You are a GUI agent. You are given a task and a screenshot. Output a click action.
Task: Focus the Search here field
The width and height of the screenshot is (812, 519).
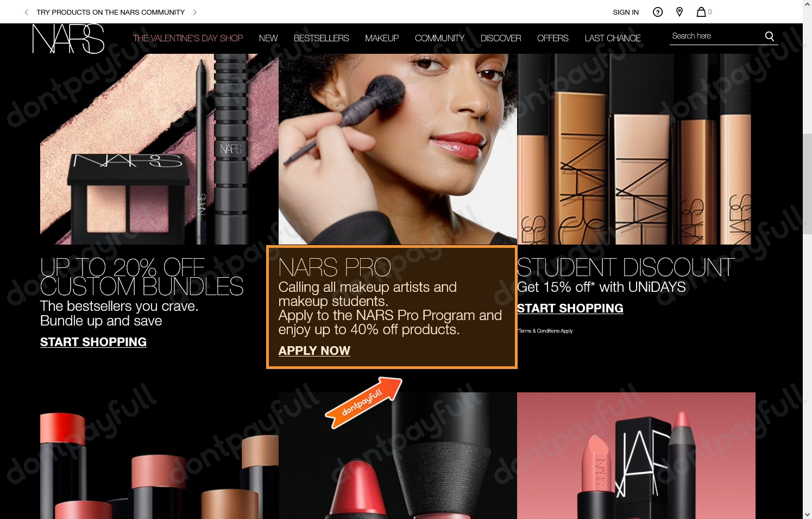point(716,36)
